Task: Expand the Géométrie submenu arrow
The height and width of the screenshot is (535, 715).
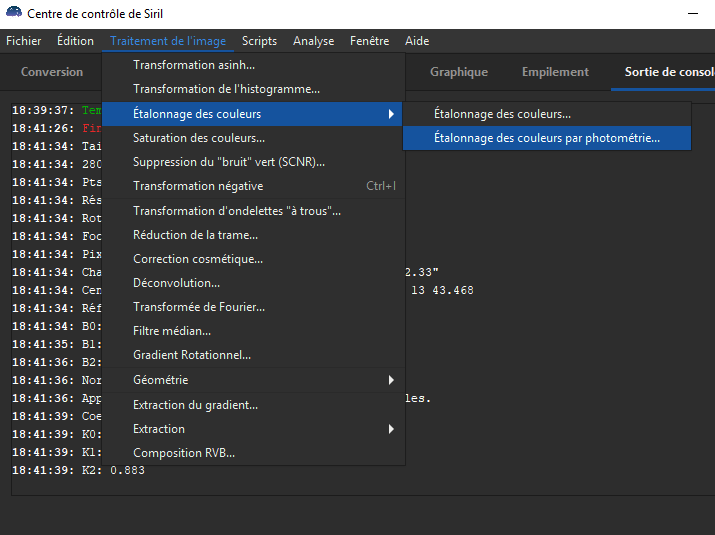Action: (x=391, y=380)
